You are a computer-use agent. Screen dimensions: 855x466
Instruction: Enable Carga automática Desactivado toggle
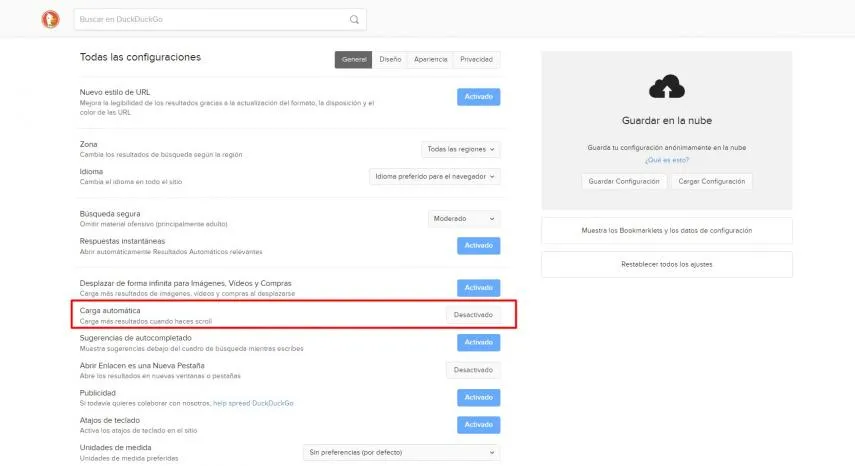click(473, 315)
